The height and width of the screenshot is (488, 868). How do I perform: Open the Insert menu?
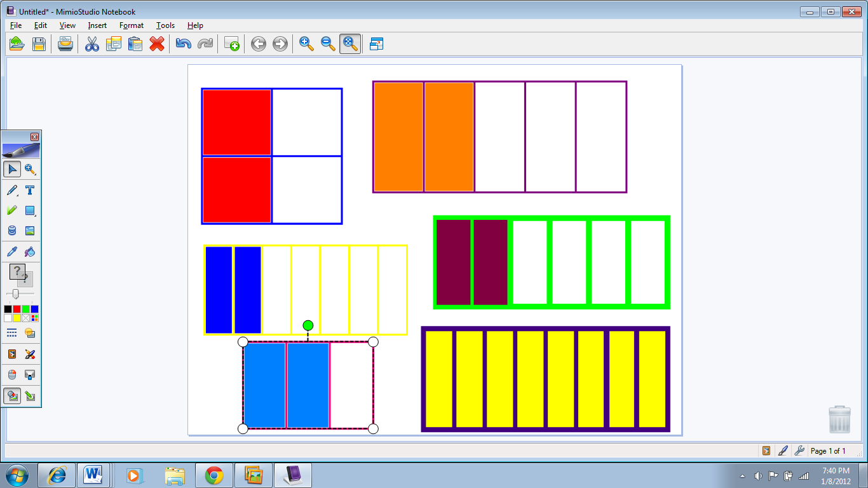pos(97,25)
